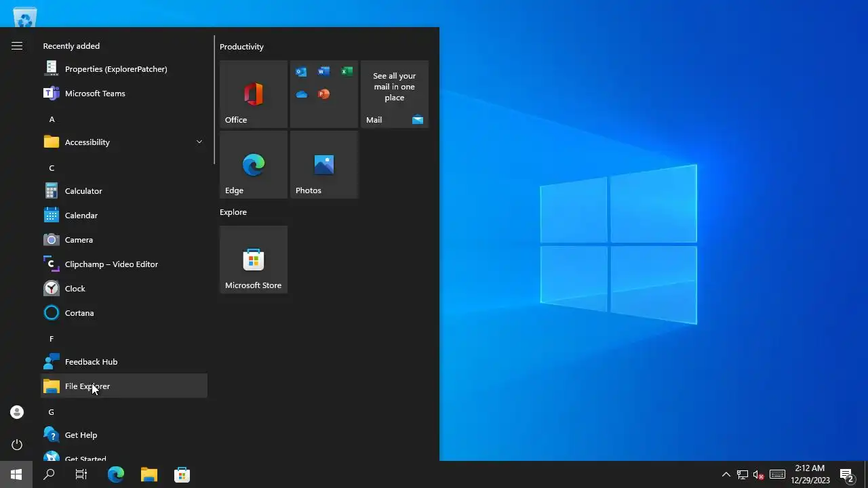The width and height of the screenshot is (868, 488).
Task: Open Calculator from the app list
Action: [x=124, y=191]
